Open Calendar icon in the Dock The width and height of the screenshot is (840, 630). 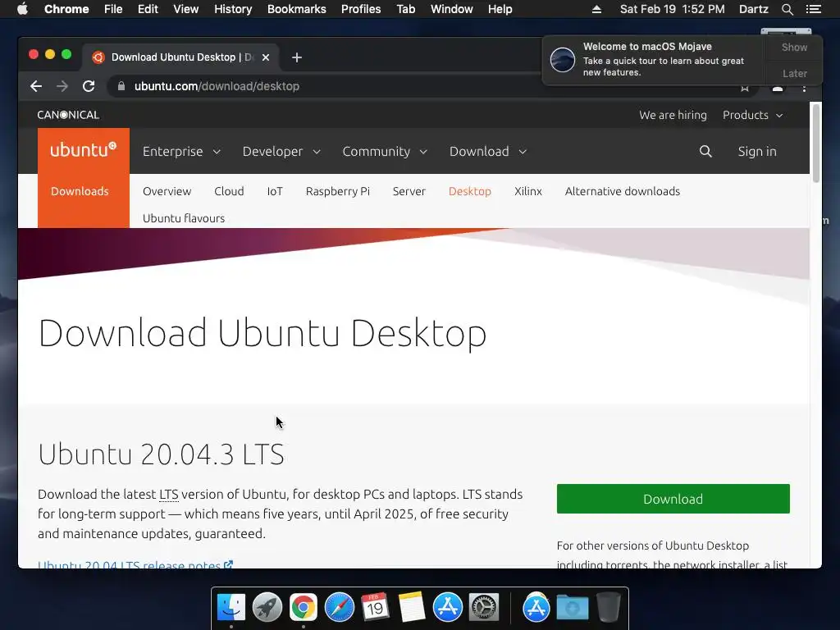(x=375, y=608)
